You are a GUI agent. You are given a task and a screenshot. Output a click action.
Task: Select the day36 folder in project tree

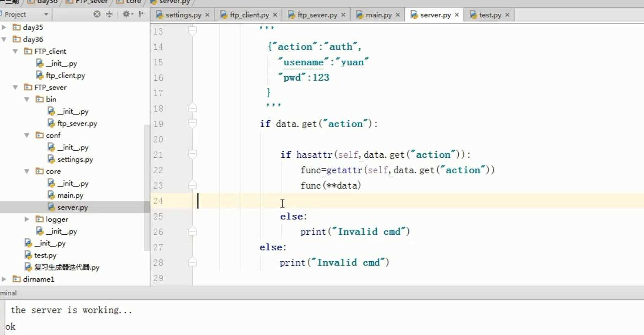[33, 40]
